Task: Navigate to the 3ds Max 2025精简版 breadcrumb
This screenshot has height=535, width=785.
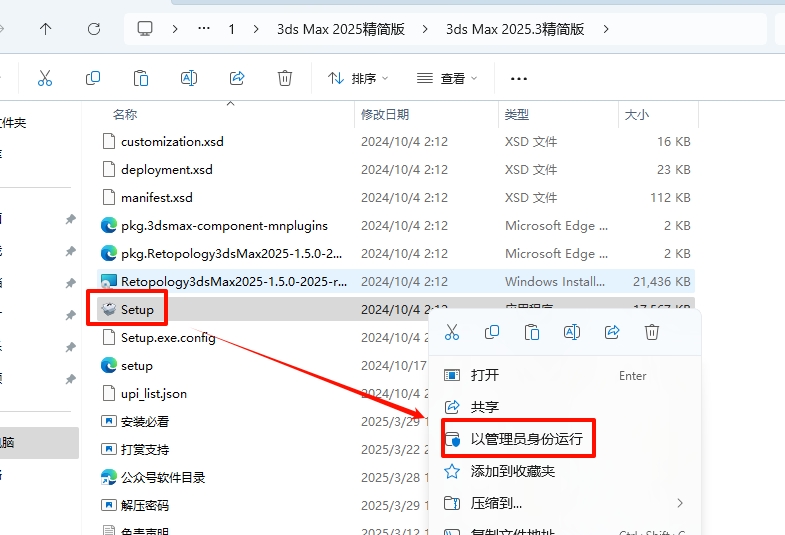Action: click(x=341, y=29)
